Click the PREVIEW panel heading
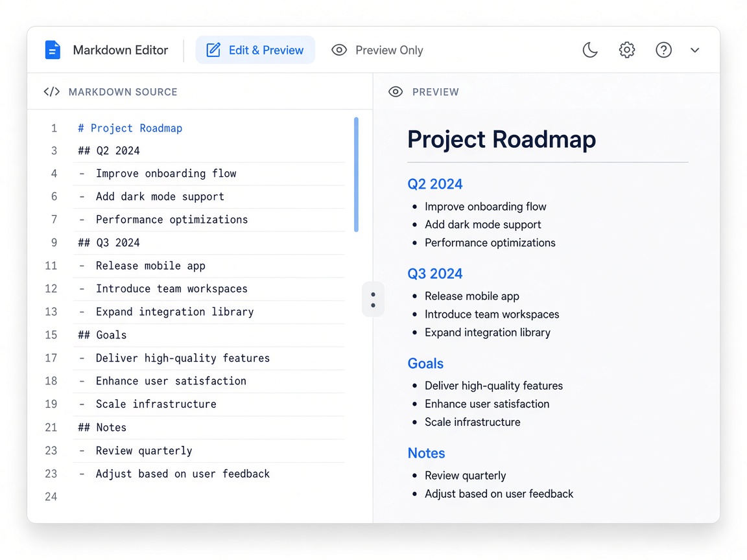The image size is (747, 560). [436, 92]
